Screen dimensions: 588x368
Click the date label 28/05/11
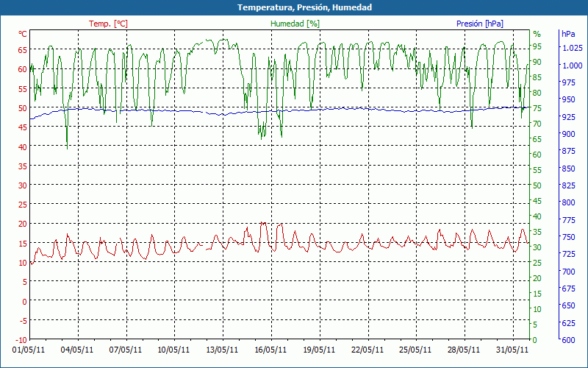tap(464, 350)
